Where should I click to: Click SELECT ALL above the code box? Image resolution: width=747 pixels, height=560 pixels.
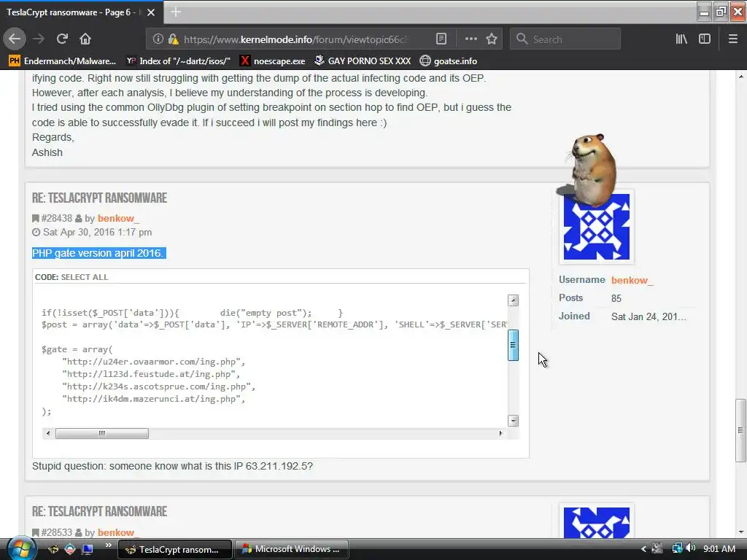coord(85,277)
